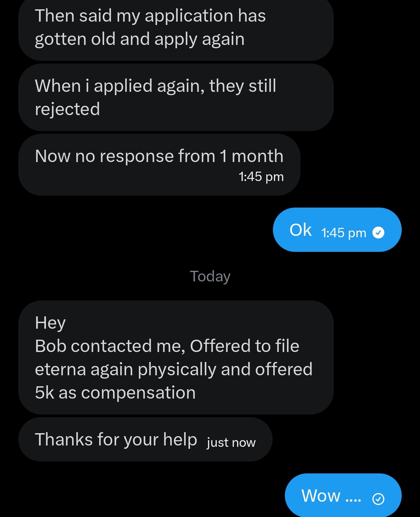Image resolution: width=420 pixels, height=517 pixels.
Task: Click the word "rejected"
Action: (x=68, y=109)
